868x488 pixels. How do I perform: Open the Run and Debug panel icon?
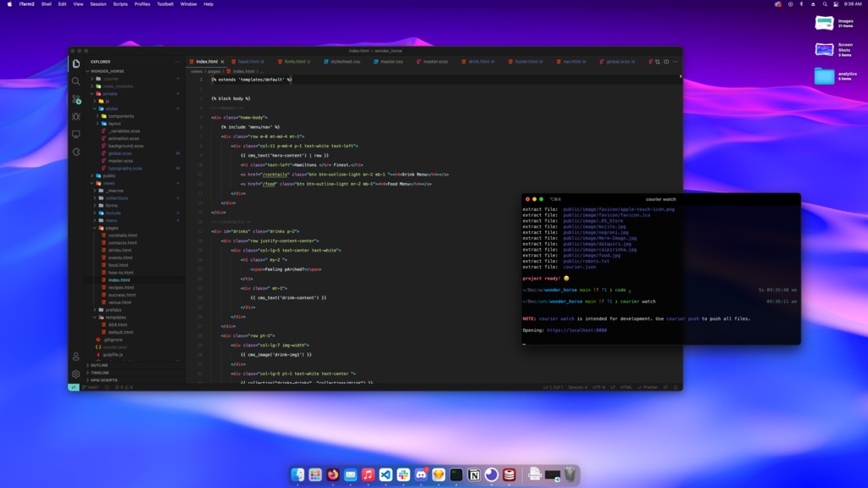[x=76, y=117]
